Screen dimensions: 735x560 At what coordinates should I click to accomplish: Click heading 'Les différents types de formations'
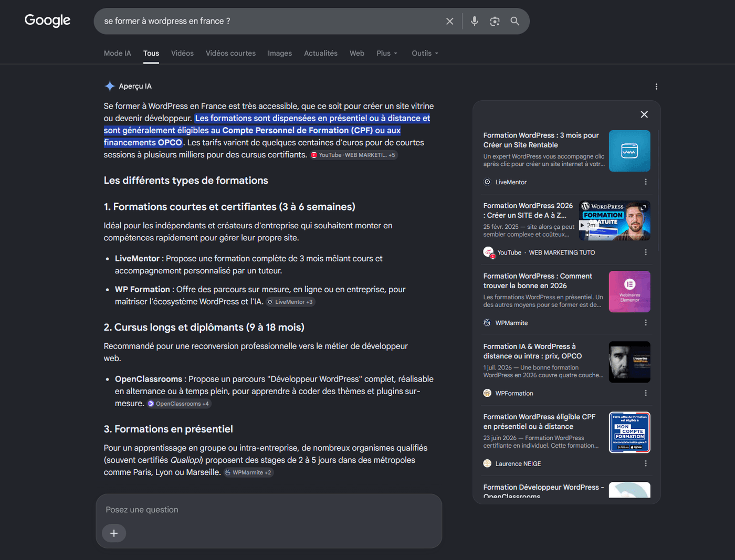click(186, 181)
